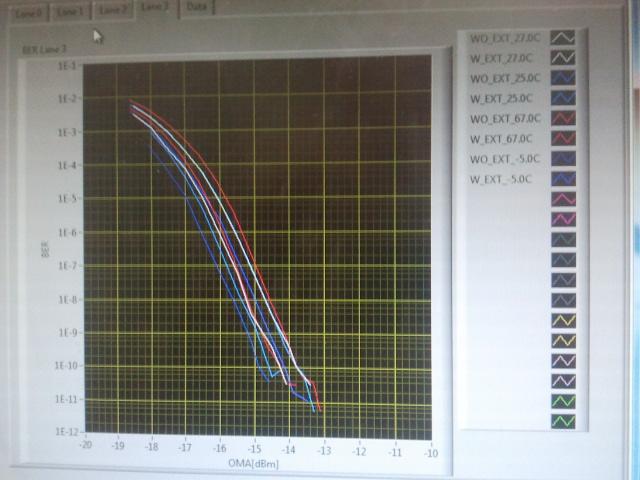Click the W_EXT_27.0C plot legend swatch
640x480 pixels.
[x=563, y=58]
